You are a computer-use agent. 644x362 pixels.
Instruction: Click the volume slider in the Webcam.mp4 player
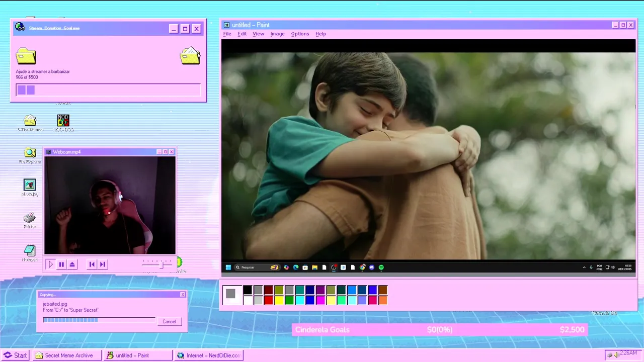(x=157, y=263)
